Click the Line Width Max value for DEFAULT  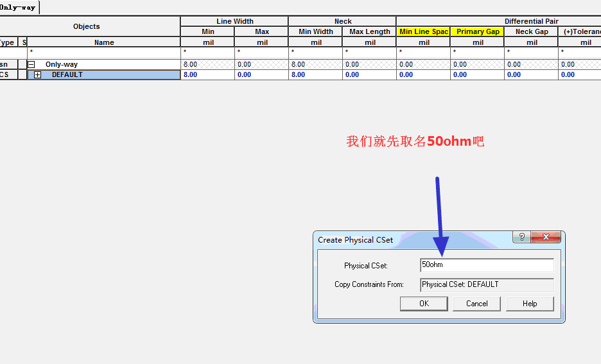click(x=261, y=75)
